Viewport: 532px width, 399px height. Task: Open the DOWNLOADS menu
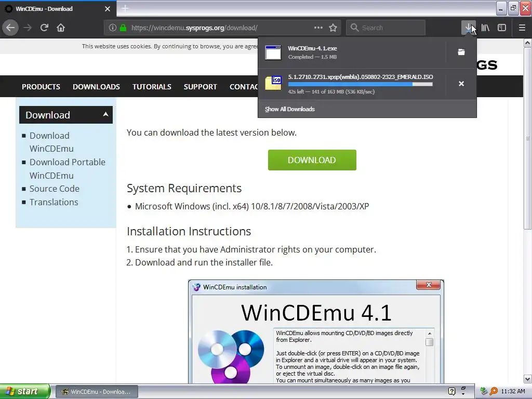pyautogui.click(x=96, y=87)
